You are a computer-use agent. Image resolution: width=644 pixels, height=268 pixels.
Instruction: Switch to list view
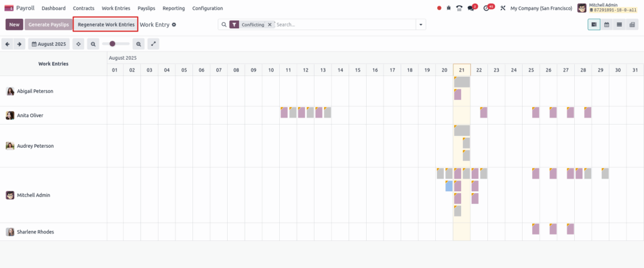[619, 25]
